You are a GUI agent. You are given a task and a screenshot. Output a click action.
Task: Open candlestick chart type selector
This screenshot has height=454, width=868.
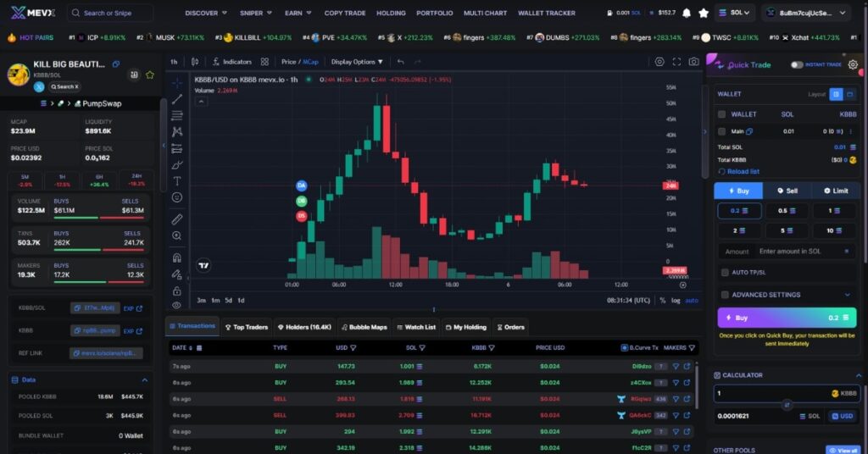click(195, 62)
